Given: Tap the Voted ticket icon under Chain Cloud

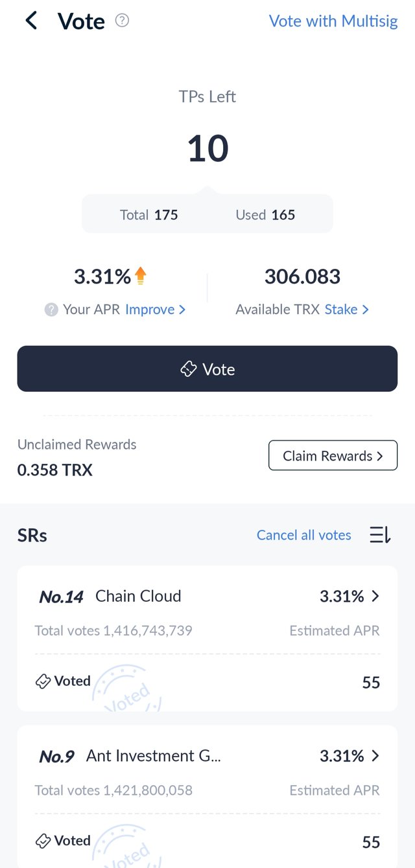Looking at the screenshot, I should (43, 681).
